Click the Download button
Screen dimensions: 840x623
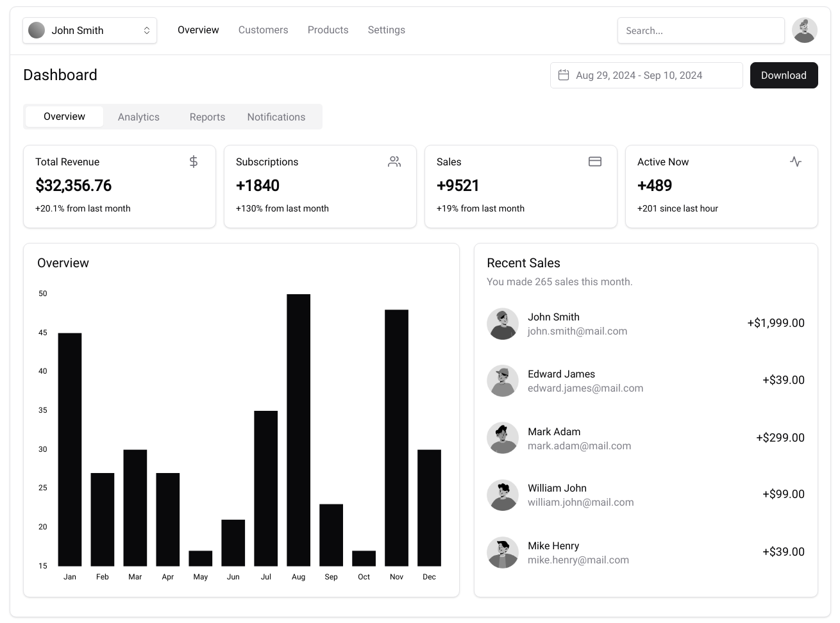[784, 75]
